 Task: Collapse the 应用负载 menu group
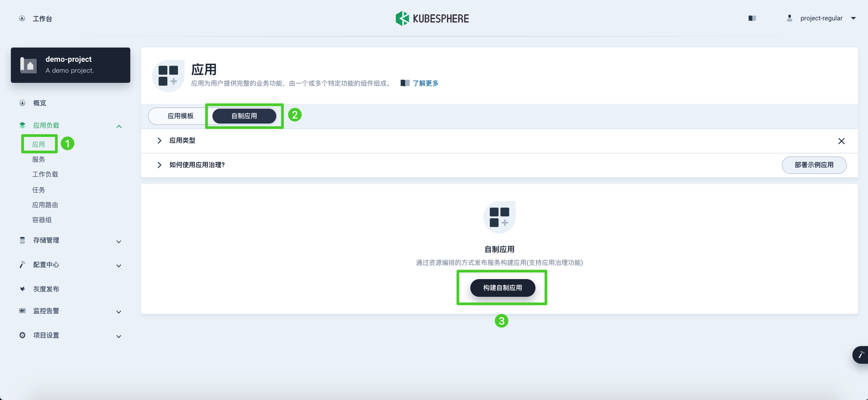pos(119,126)
